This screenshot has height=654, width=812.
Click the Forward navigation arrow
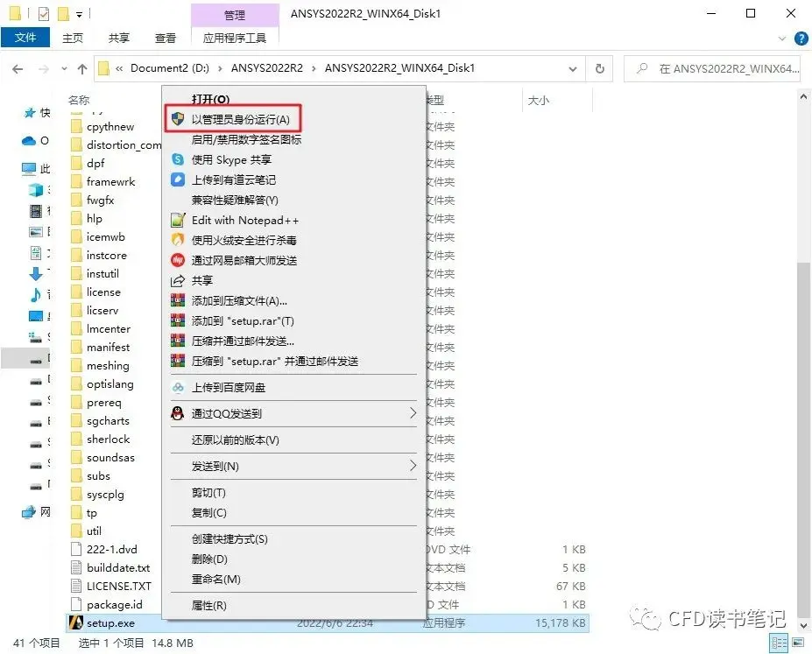pos(44,69)
